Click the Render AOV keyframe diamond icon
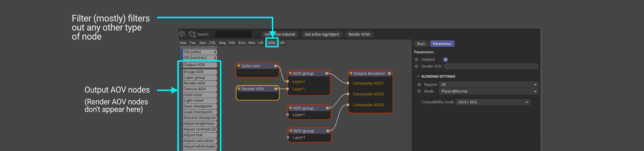Screen dimensions: 644x151 (417, 66)
